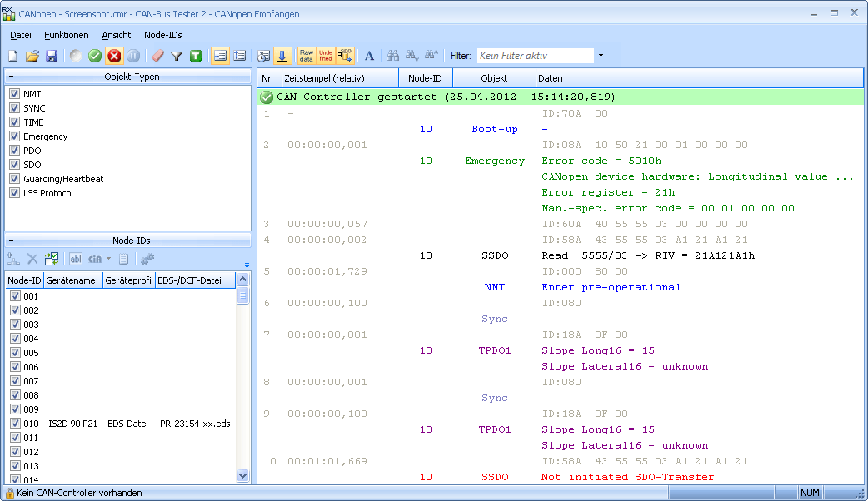Toggle the Guarding/Heartbeat checkbox
868x501 pixels.
[x=14, y=179]
